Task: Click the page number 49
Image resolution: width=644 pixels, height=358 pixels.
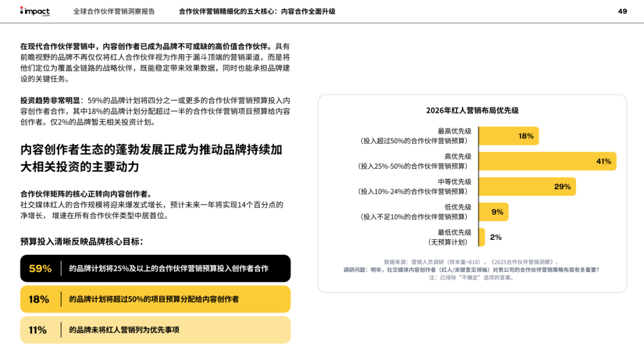Action: tap(621, 10)
